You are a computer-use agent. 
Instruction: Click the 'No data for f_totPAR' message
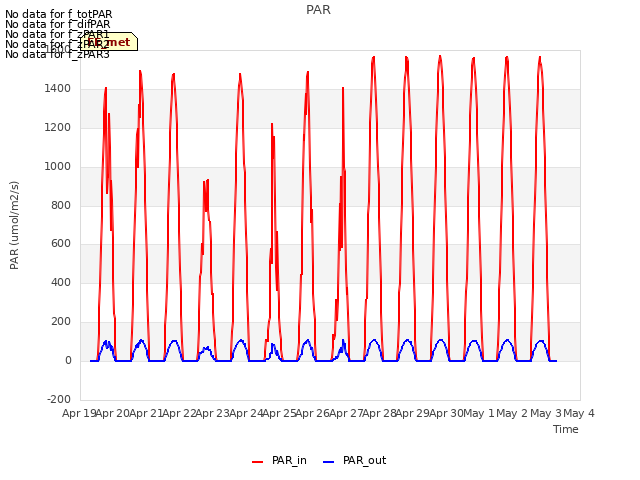[x=58, y=14]
